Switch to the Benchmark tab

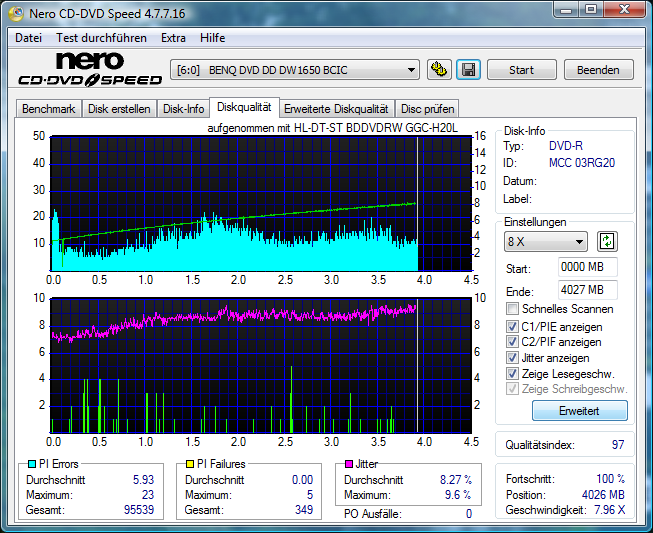point(48,108)
